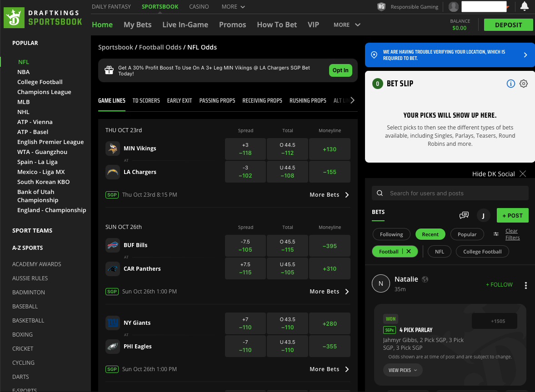Screen dimensions: 535x392
Task: Click the Bet Slip info icon
Action: pyautogui.click(x=510, y=84)
